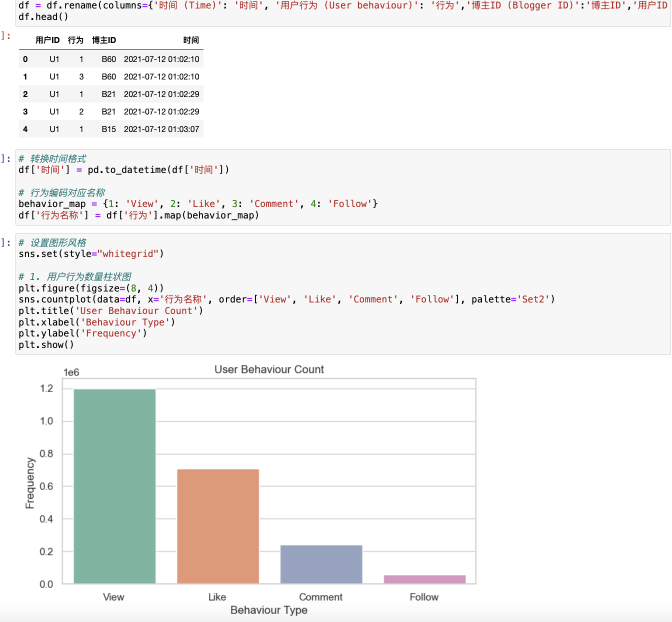
Task: Click the 01:02:29 timestamp in row 3
Action: point(161,111)
